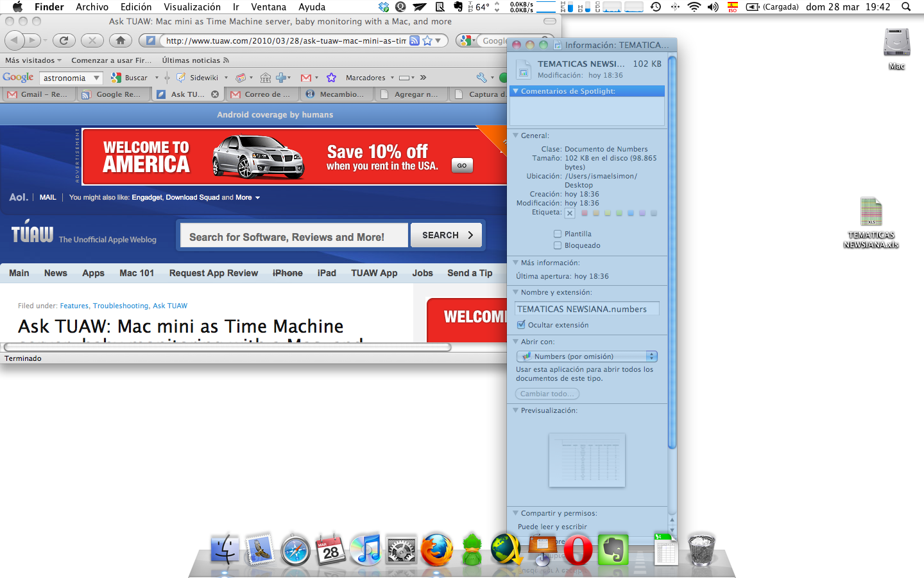Launch Keynote podium icon in Dock
The height and width of the screenshot is (578, 924).
[x=543, y=550]
